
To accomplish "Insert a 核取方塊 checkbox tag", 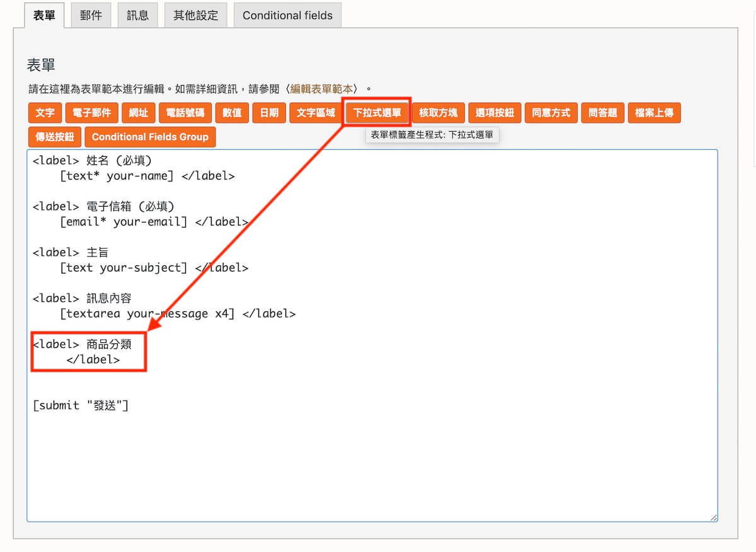I will [438, 113].
